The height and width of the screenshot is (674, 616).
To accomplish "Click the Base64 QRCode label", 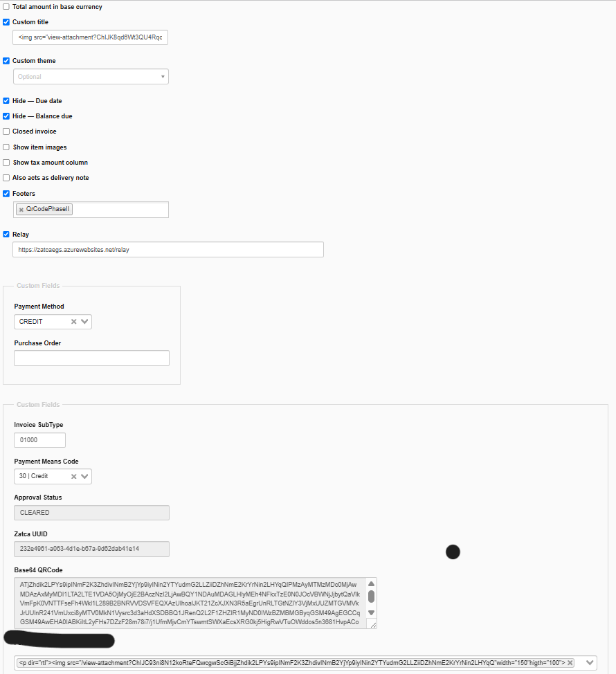I will tap(38, 570).
